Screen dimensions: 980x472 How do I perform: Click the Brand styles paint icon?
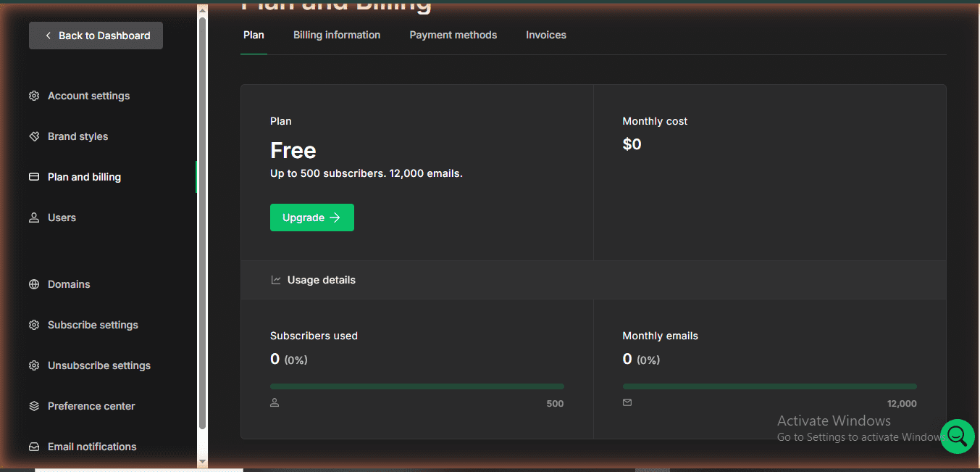[34, 136]
